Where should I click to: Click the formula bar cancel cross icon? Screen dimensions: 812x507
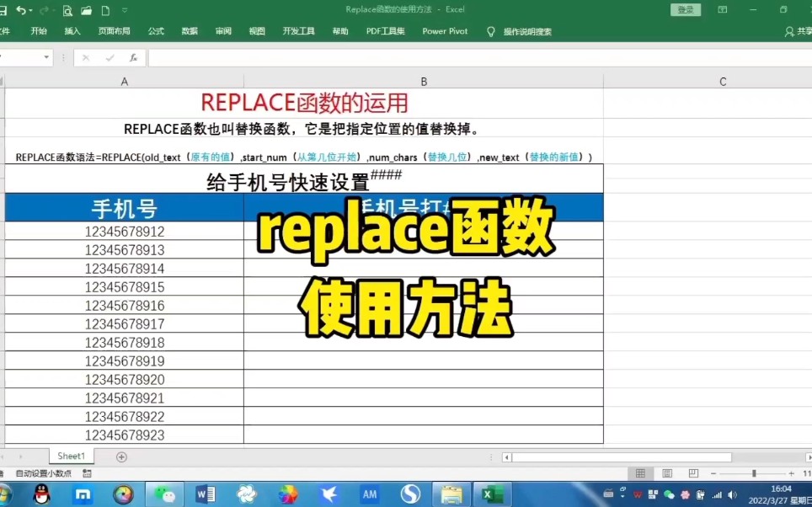[84, 57]
